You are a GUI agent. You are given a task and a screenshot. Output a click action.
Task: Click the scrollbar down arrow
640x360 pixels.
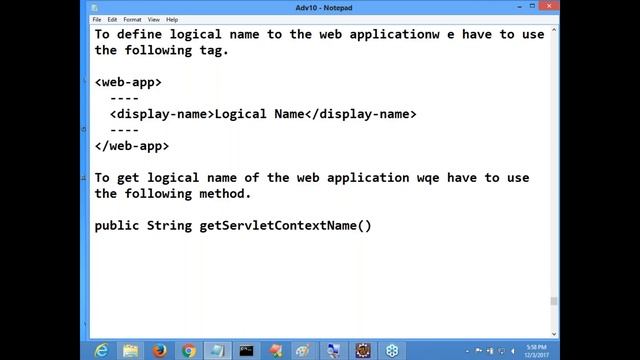[554, 334]
